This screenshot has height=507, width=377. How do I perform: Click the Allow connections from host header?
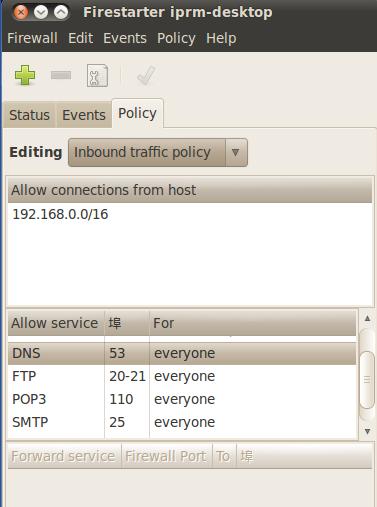(190, 190)
